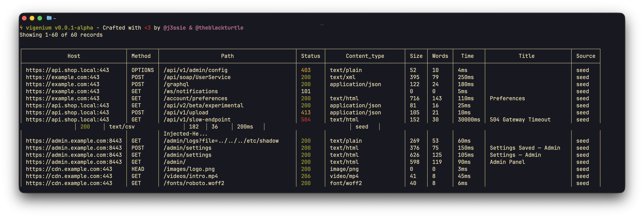
Task: Click the 'Showing 1-60 of 60 records' text
Action: (61, 35)
